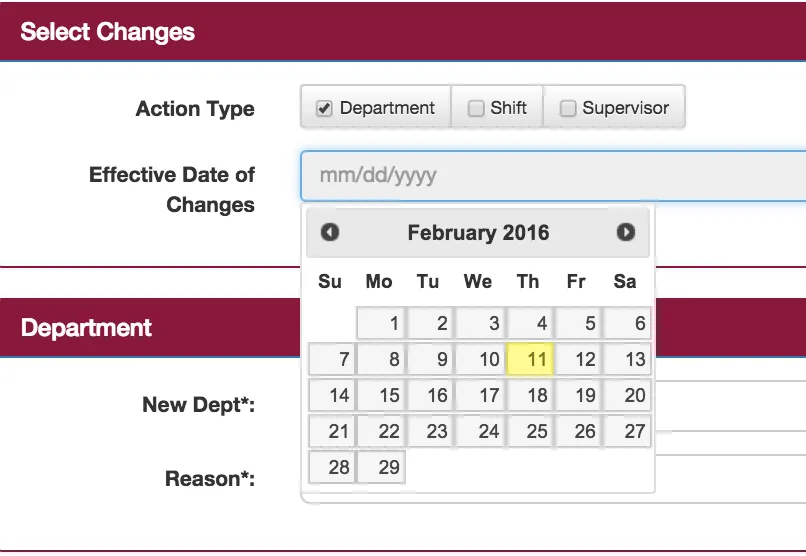
Task: Choose February 28 date cell
Action: click(333, 467)
